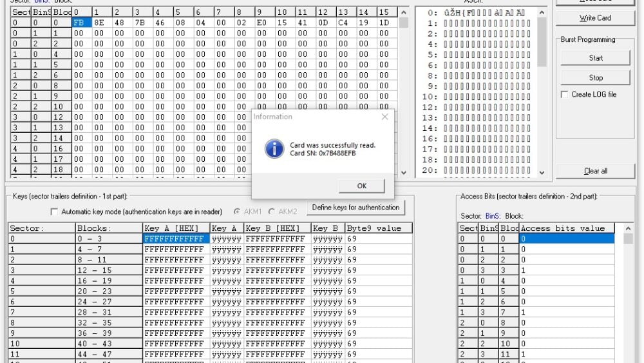Select highlighted access bits value for block 0
The height and width of the screenshot is (363, 644).
[x=567, y=239]
